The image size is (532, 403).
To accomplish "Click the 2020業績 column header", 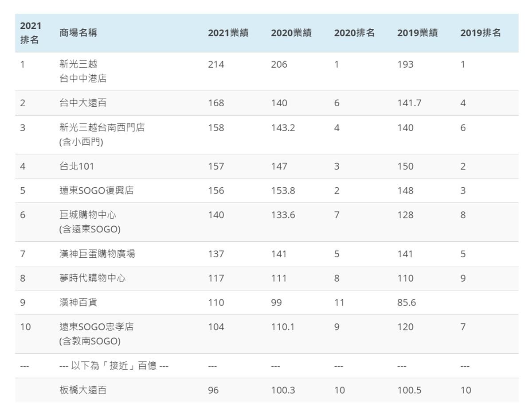I will (291, 33).
